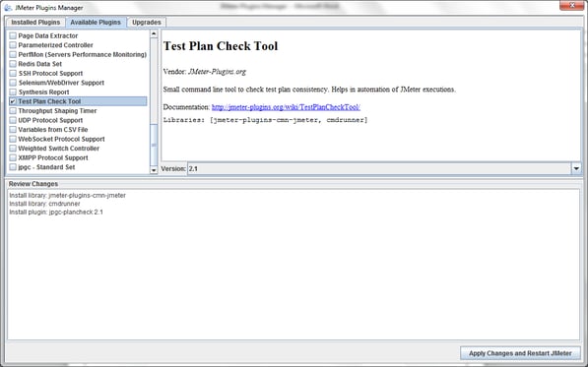Open the TestPlanCheckTool documentation link

286,107
